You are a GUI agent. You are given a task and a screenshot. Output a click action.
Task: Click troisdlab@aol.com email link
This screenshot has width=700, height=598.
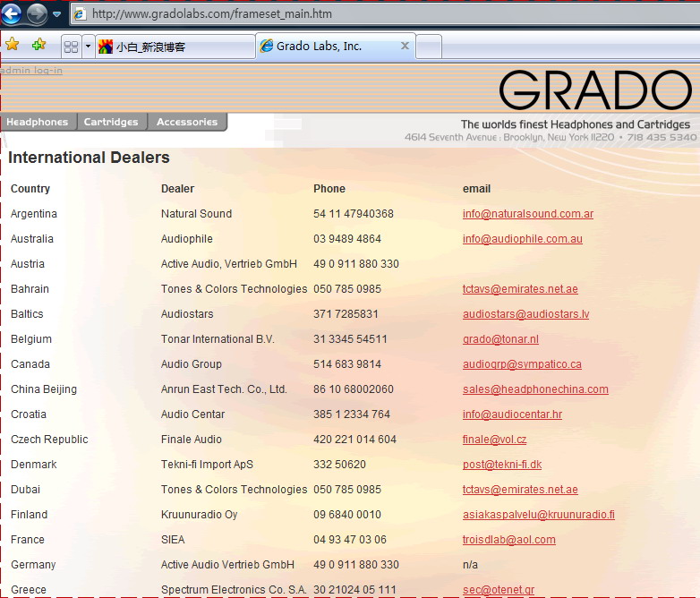click(x=509, y=540)
